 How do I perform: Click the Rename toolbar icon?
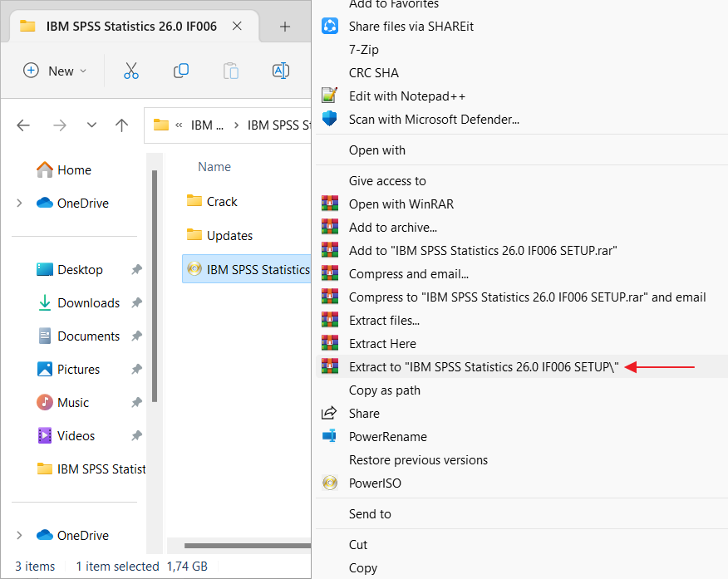[281, 71]
